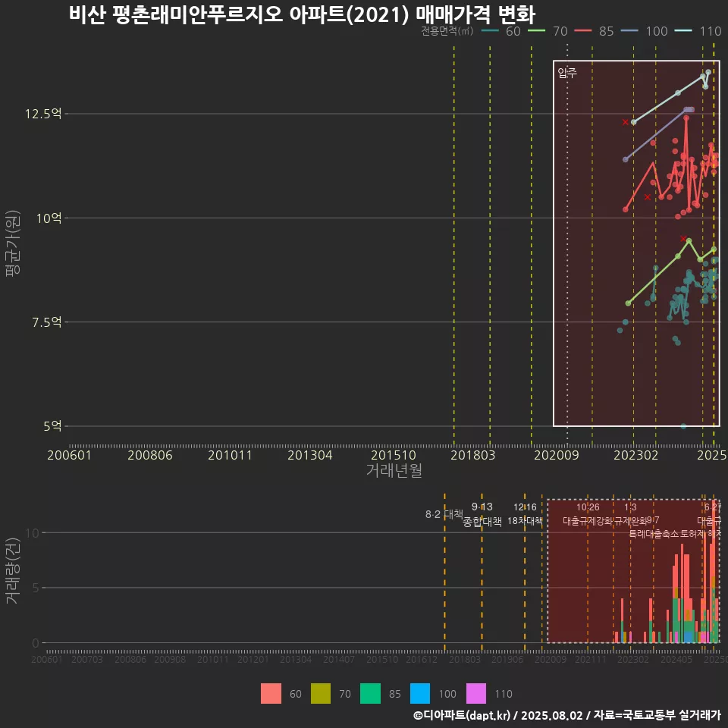This screenshot has height=728, width=728.
Task: Click the 201510 upper x-axis label
Action: click(x=394, y=455)
